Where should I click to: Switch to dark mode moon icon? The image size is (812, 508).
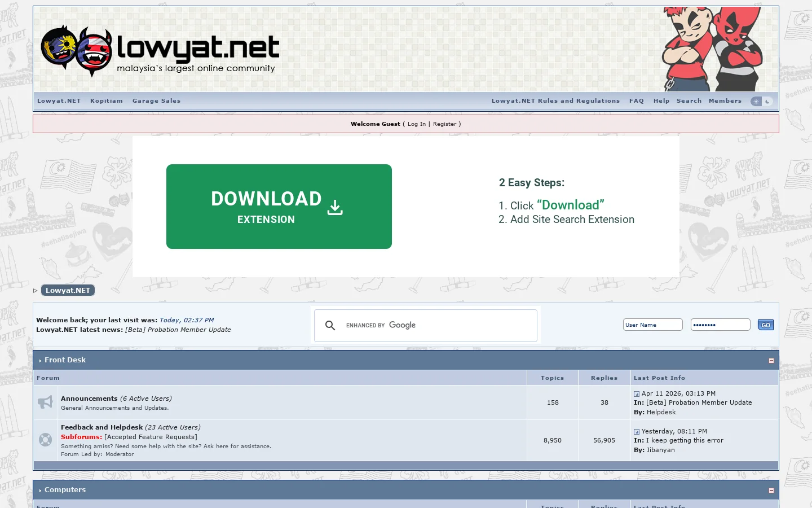pyautogui.click(x=767, y=102)
